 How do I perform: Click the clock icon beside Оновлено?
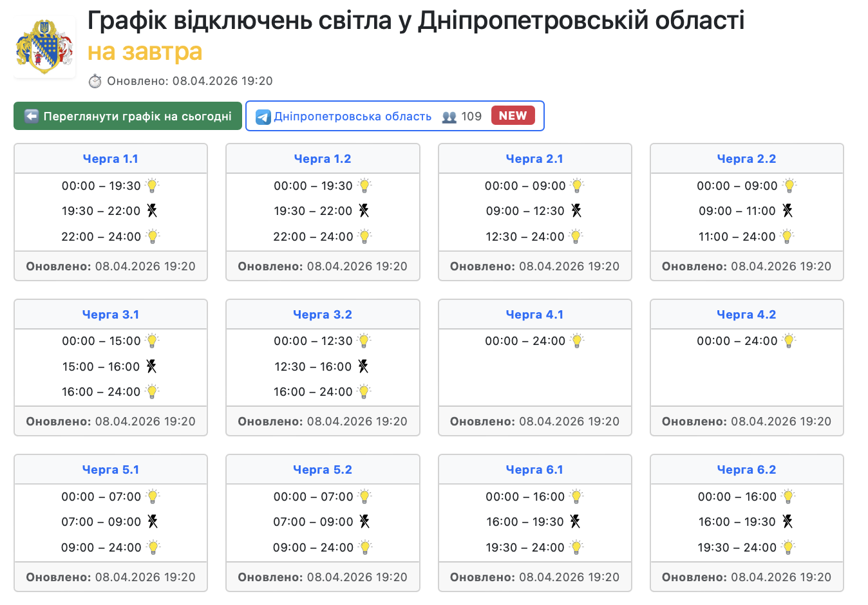95,81
